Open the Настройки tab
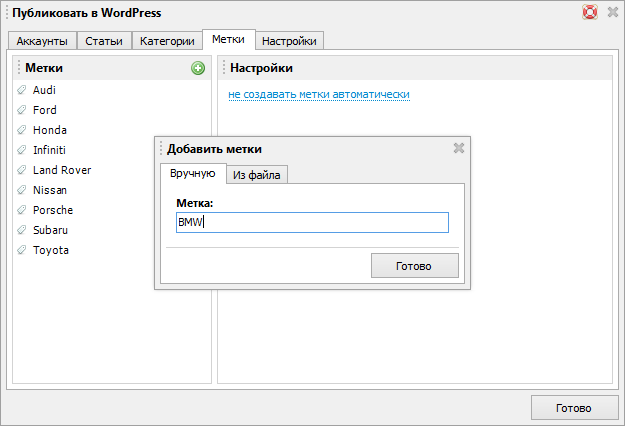The width and height of the screenshot is (625, 426). (289, 41)
